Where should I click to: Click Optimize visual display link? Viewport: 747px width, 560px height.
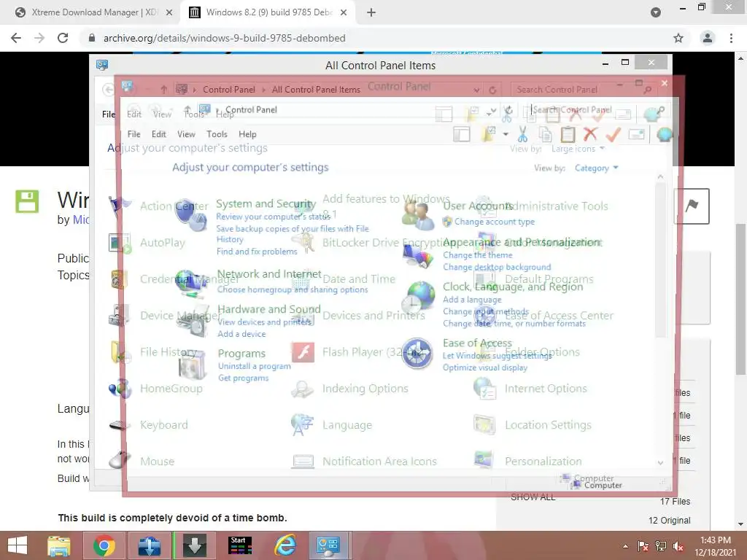[485, 367]
